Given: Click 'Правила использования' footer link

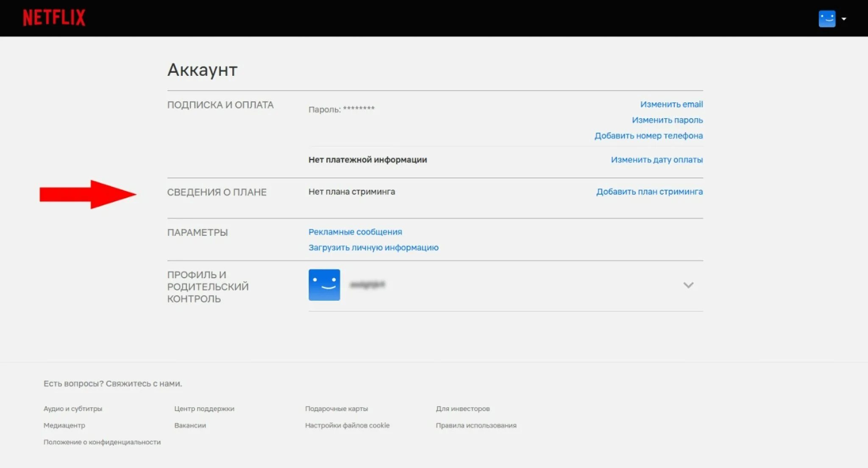Looking at the screenshot, I should click(476, 425).
